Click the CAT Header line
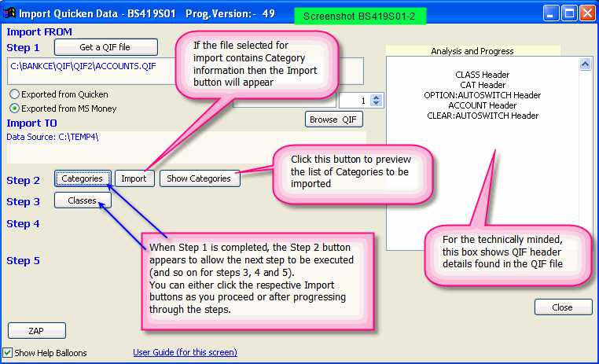 tap(483, 85)
